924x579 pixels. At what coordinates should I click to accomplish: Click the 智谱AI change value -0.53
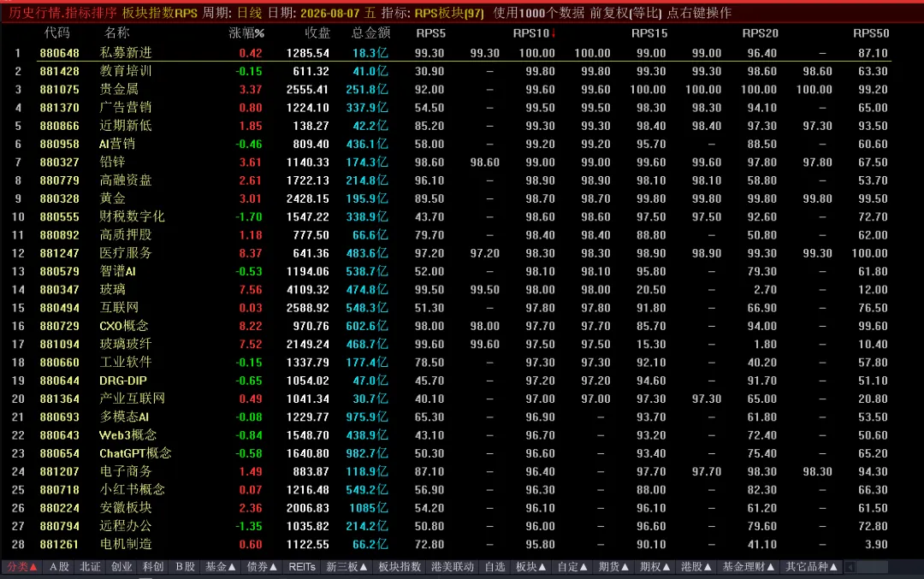pyautogui.click(x=249, y=271)
